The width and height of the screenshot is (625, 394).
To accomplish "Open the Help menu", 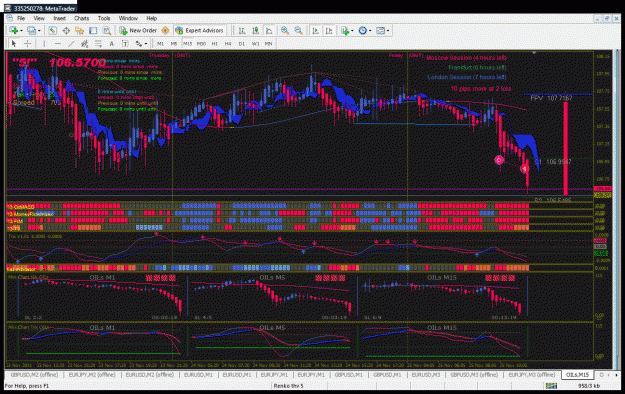I will pyautogui.click(x=151, y=18).
